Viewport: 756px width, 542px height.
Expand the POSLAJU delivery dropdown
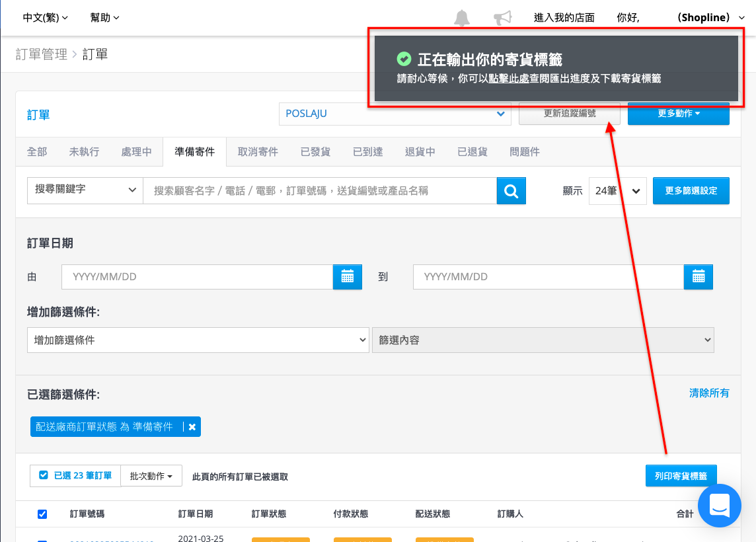395,114
